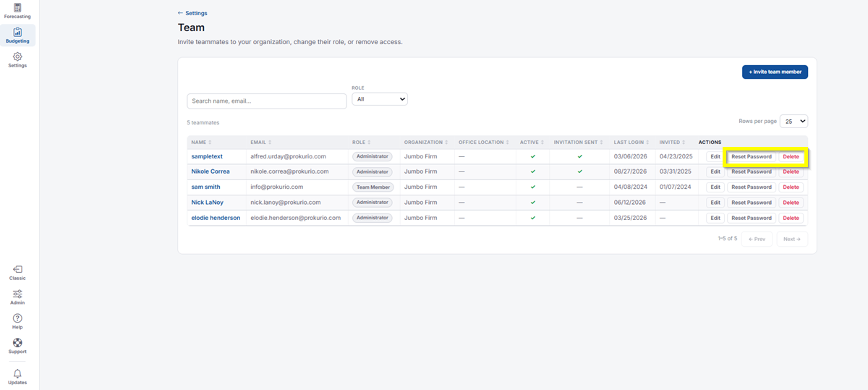868x390 pixels.
Task: Open the Forecasting sidebar icon
Action: (x=17, y=11)
